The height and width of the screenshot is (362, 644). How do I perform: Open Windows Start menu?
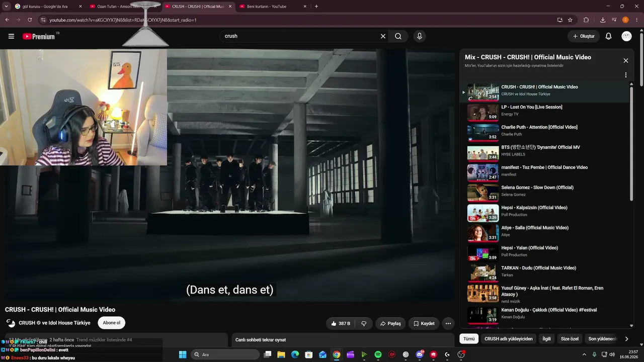(x=182, y=354)
